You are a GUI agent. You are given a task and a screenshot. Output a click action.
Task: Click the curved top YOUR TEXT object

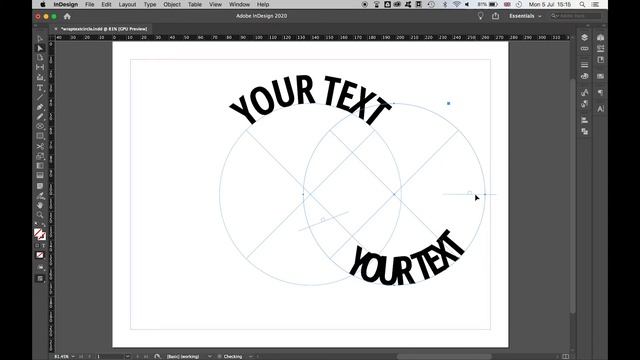[x=310, y=100]
